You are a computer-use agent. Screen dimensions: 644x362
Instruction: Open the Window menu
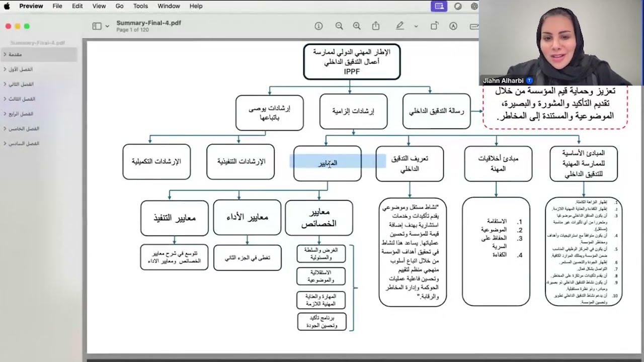(169, 6)
